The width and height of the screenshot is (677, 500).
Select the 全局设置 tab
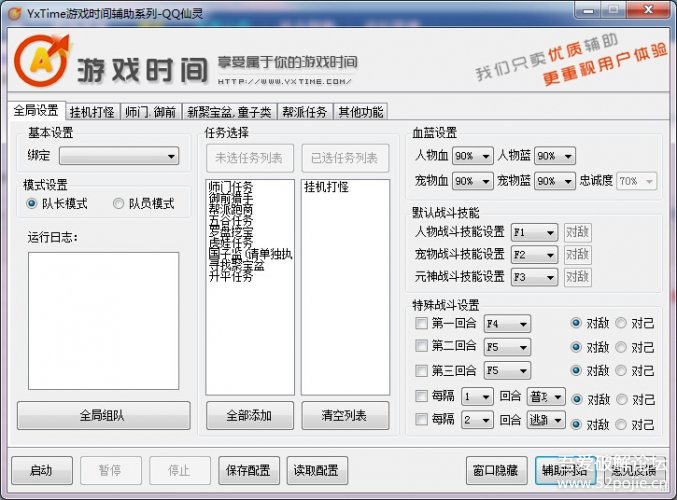[36, 111]
